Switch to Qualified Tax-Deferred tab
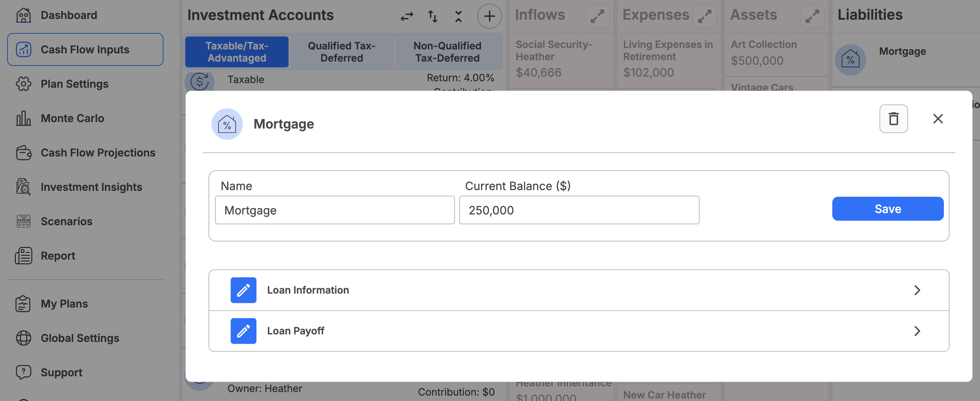This screenshot has width=980, height=401. click(341, 52)
